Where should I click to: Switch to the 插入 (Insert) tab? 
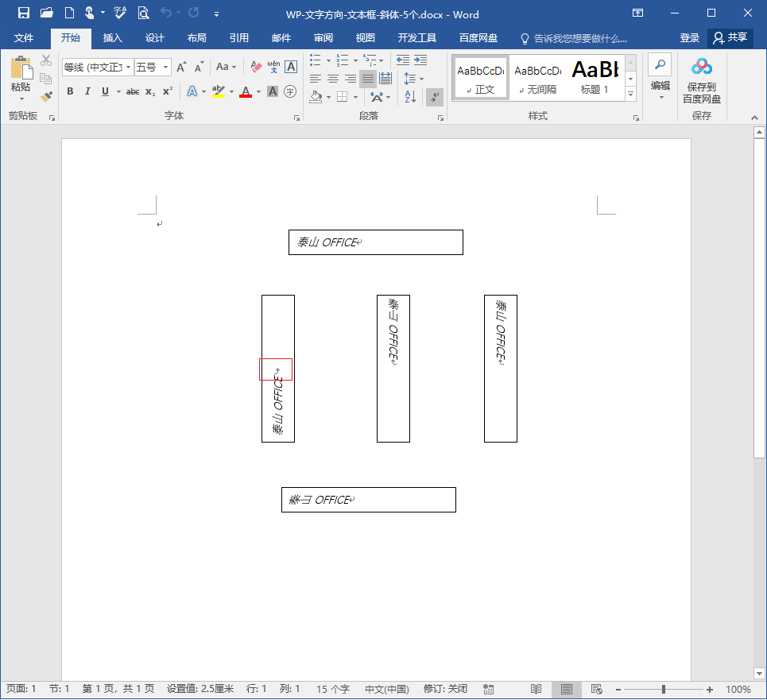tap(113, 37)
